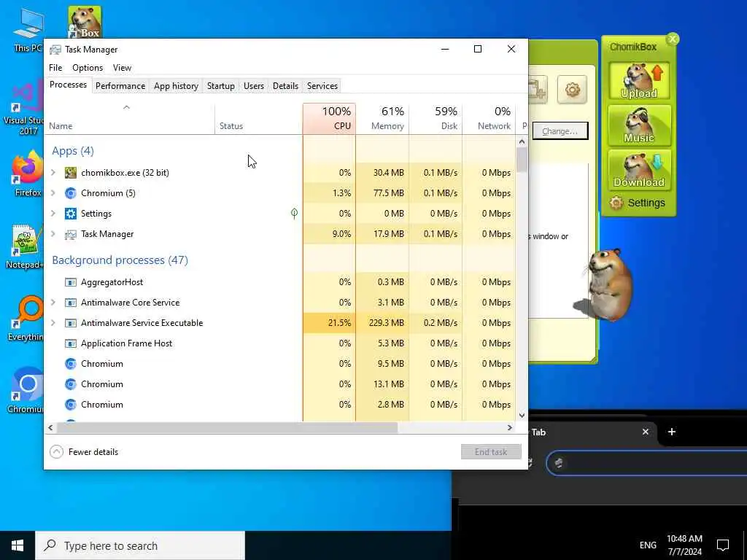Screen dimensions: 747x560
Task: Click the taskbar search box
Action: coord(140,545)
